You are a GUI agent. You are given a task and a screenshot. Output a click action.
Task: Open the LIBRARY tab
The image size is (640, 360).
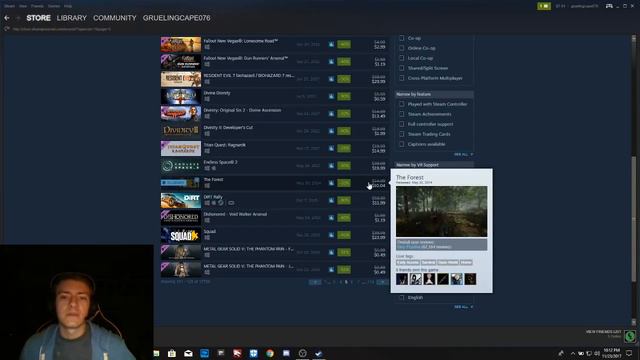click(x=72, y=18)
